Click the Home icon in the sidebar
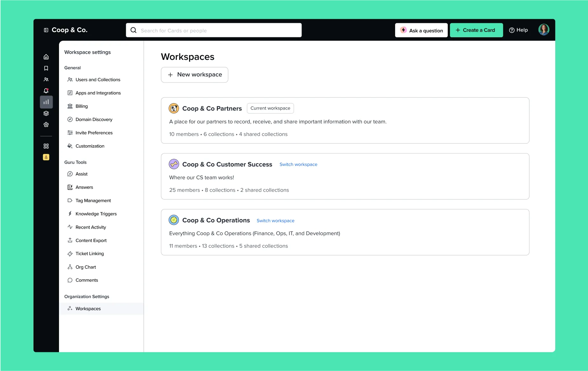The image size is (588, 371). pyautogui.click(x=46, y=56)
